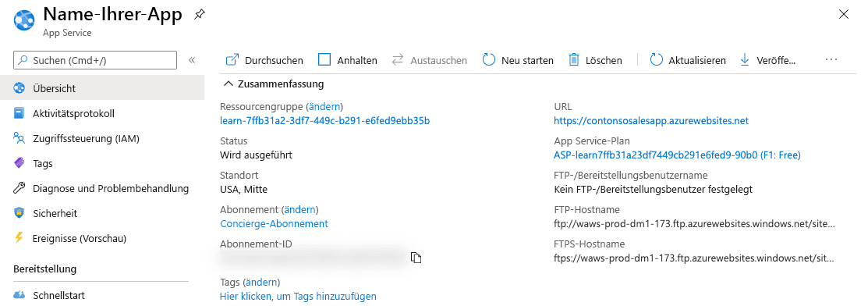
Task: Click the Veröffe... toolbar label
Action: click(776, 60)
